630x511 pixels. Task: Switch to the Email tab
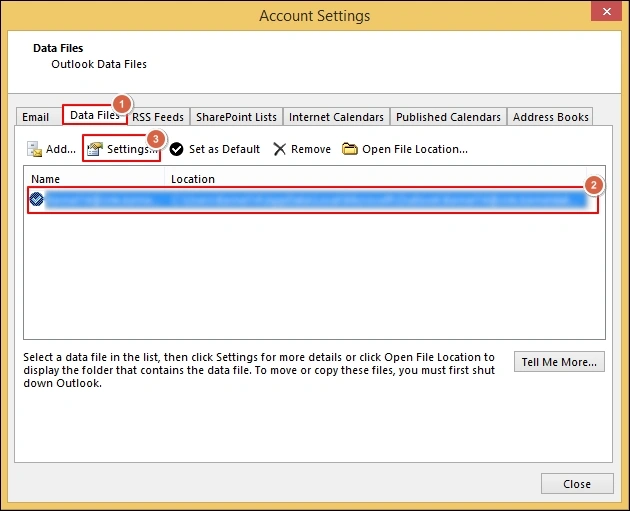[x=35, y=117]
